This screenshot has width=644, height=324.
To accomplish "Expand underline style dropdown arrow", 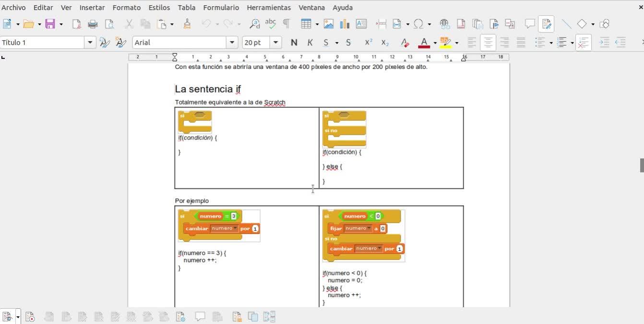I will [336, 43].
